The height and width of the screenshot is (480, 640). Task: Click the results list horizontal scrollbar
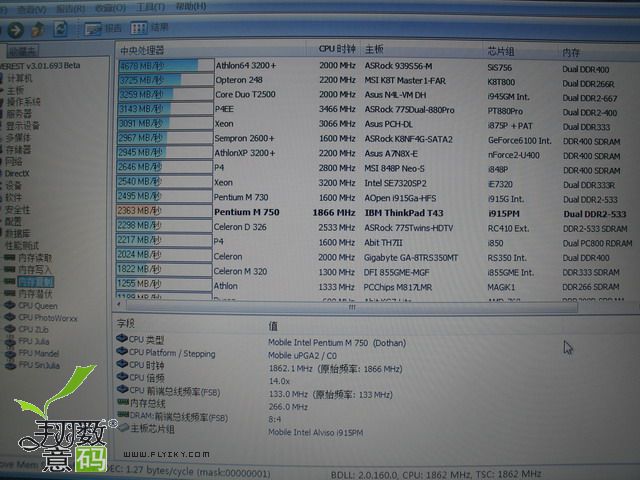[350, 307]
